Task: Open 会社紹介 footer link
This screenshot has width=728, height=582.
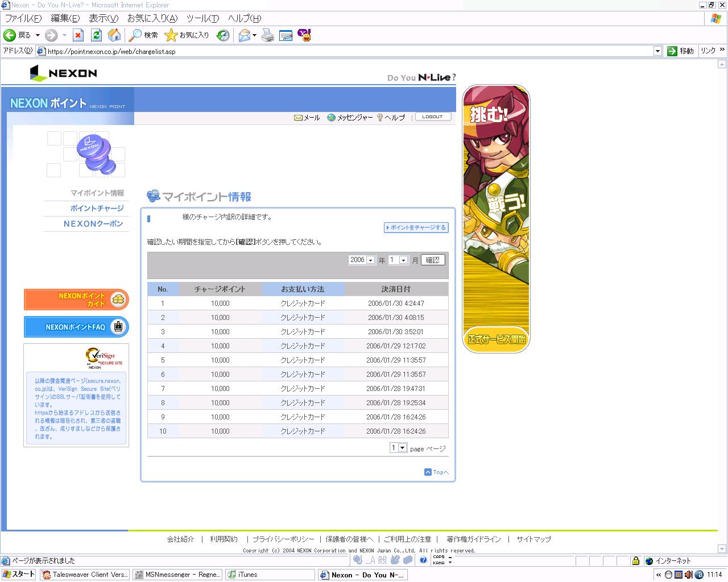Action: tap(180, 539)
